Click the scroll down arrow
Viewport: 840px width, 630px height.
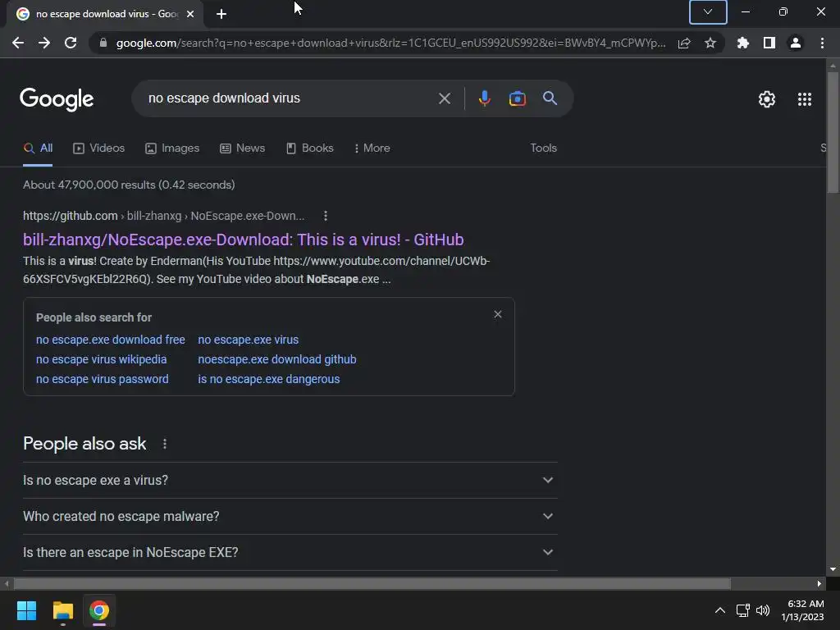coord(833,569)
